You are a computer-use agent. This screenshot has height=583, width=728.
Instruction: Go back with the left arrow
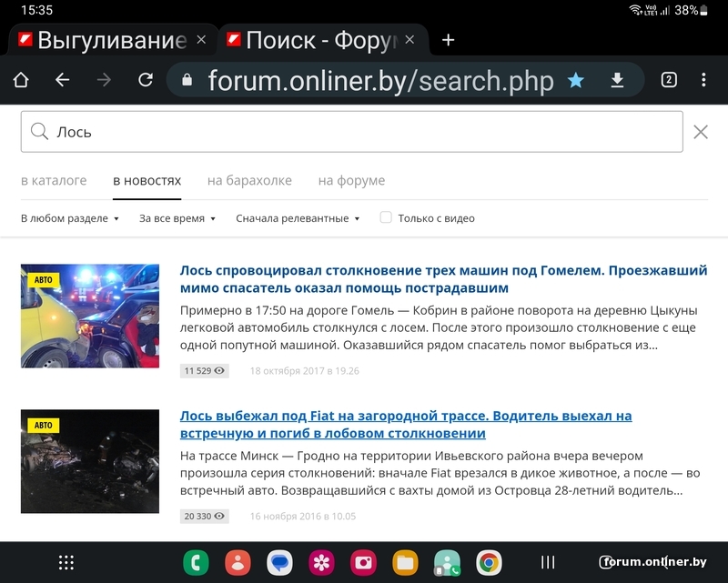pos(62,80)
